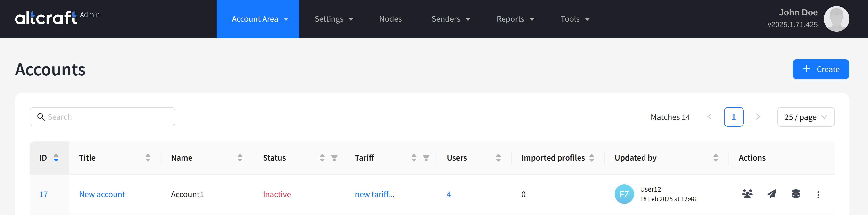The height and width of the screenshot is (215, 868).
Task: Click the database icon in Actions column
Action: 795,194
